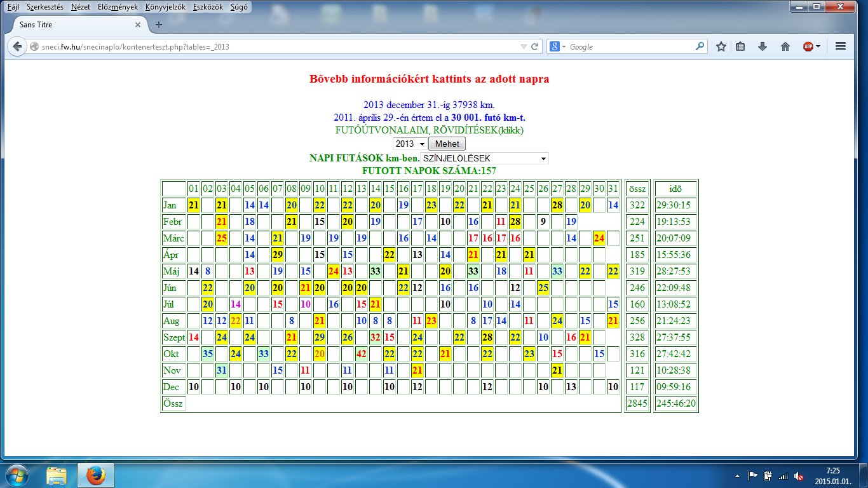Click the January 27 yellow cell 28
Viewport: 868px width, 488px height.
557,205
